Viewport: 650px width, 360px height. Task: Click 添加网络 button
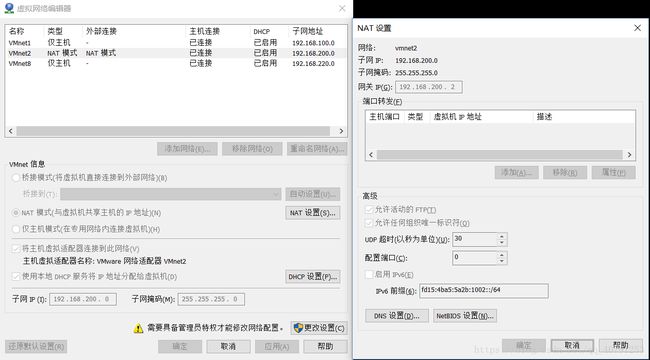pos(187,149)
